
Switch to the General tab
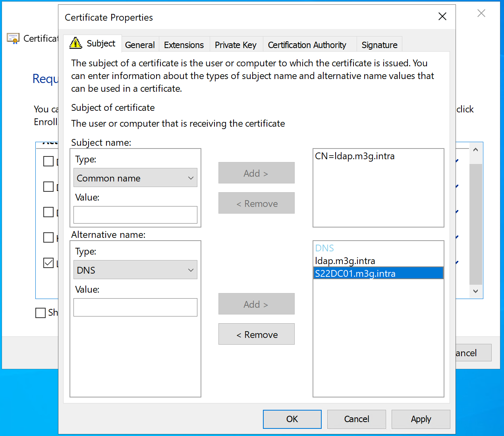click(140, 45)
